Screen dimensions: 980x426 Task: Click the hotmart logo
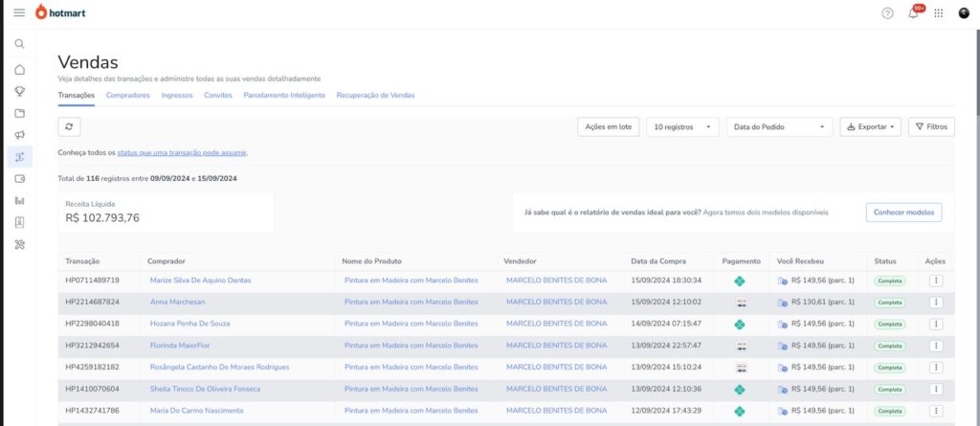(60, 11)
